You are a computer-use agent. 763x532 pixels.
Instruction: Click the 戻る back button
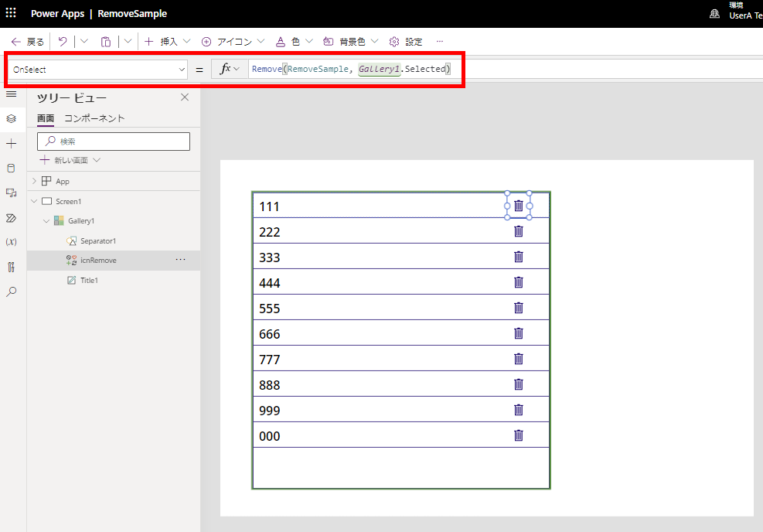pyautogui.click(x=28, y=42)
